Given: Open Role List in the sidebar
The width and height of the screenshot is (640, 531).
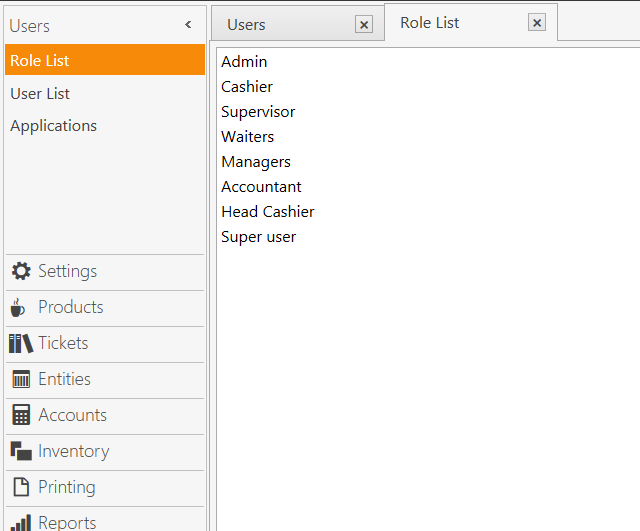Looking at the screenshot, I should click(105, 60).
